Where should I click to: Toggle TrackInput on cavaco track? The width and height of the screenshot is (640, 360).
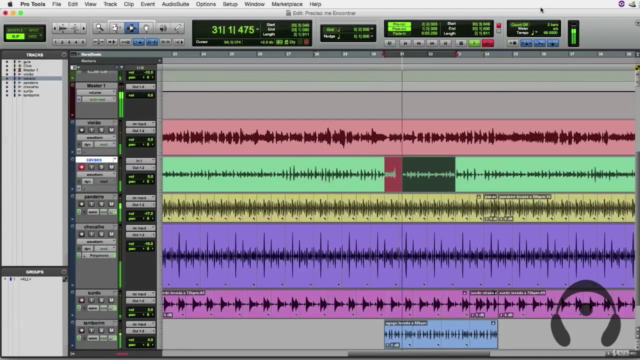click(x=91, y=167)
